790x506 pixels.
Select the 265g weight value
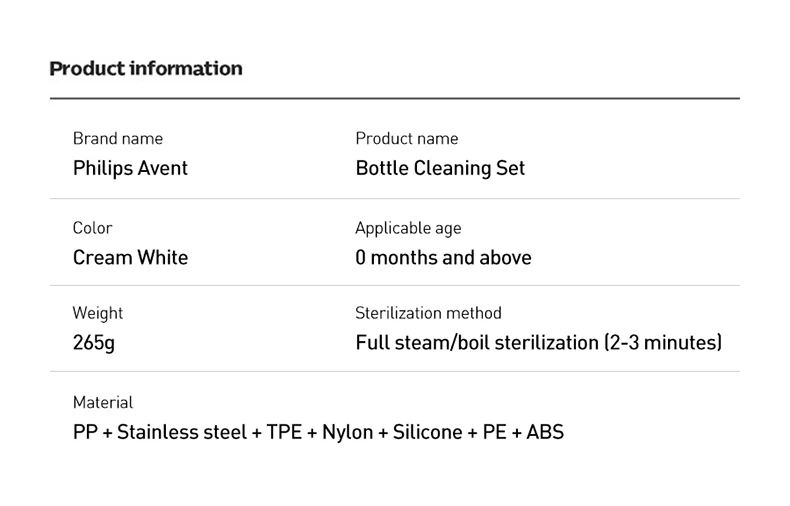(94, 343)
